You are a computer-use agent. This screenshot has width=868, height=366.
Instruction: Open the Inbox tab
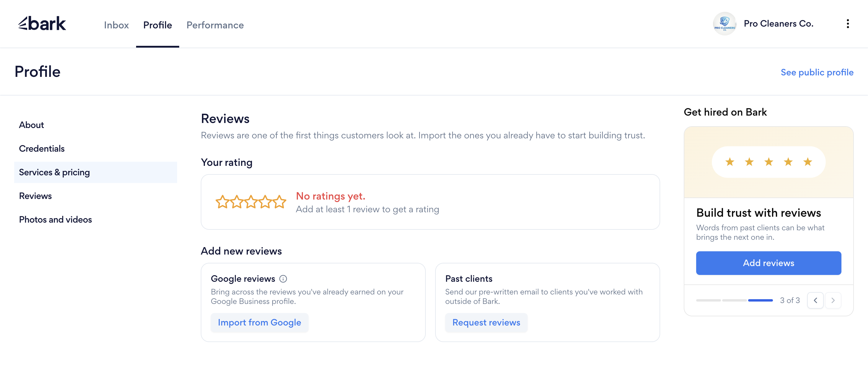pos(116,25)
